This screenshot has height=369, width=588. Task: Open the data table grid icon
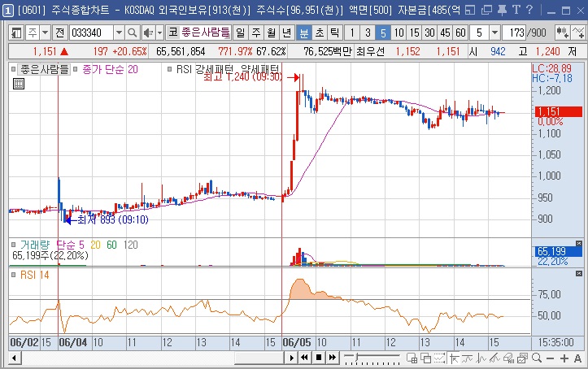pyautogui.click(x=19, y=84)
